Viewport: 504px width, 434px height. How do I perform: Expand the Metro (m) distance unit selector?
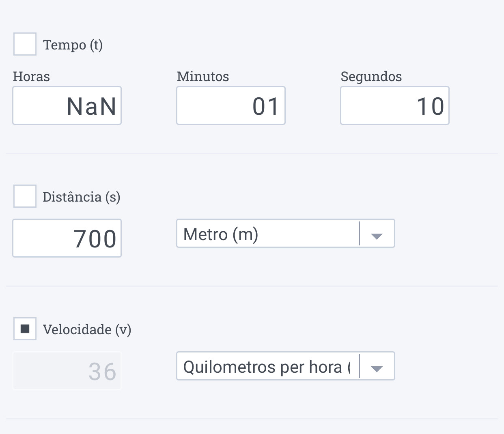click(x=268, y=234)
